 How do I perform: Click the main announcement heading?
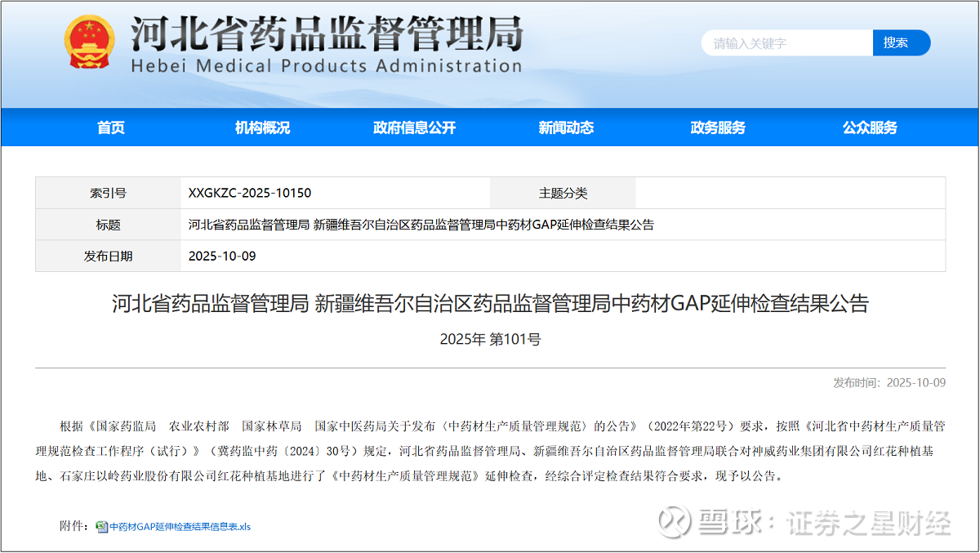click(x=490, y=305)
